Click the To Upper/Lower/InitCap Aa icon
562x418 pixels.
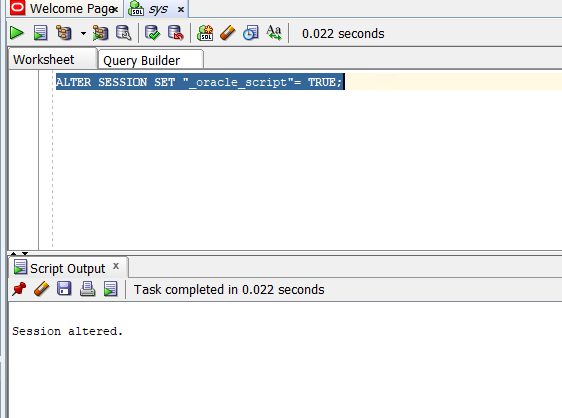click(274, 33)
